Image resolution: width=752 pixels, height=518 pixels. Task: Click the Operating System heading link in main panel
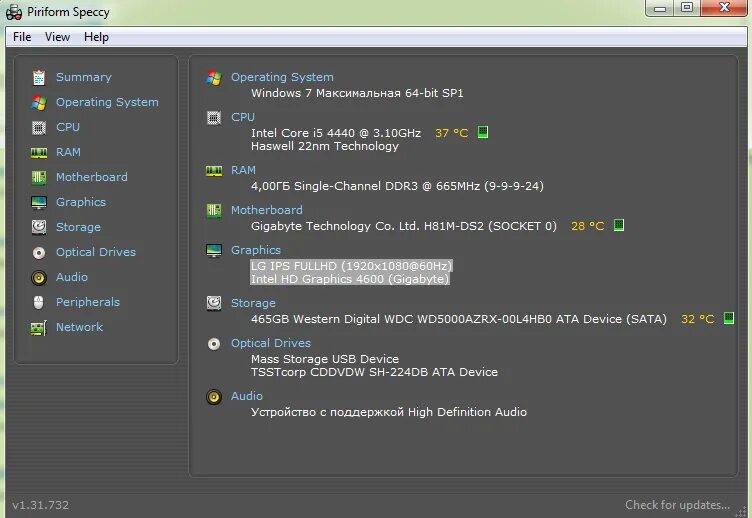point(282,77)
